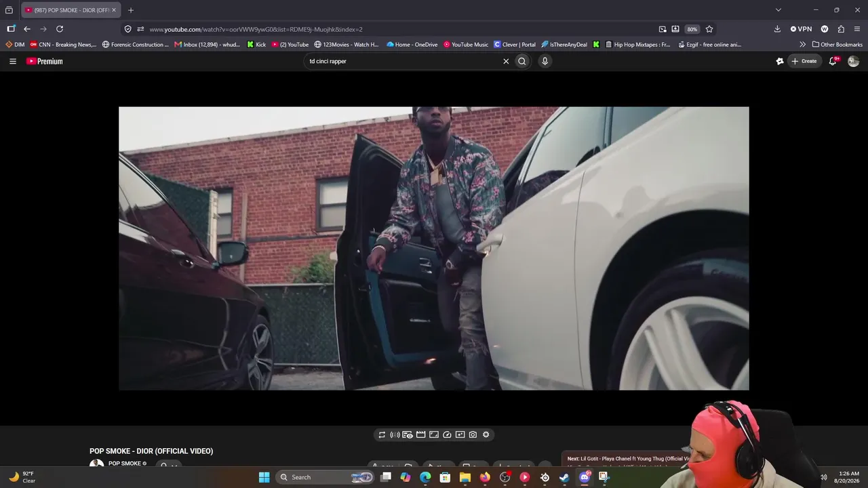Launch Microsoft Edge from the taskbar
This screenshot has height=488, width=868.
click(425, 477)
